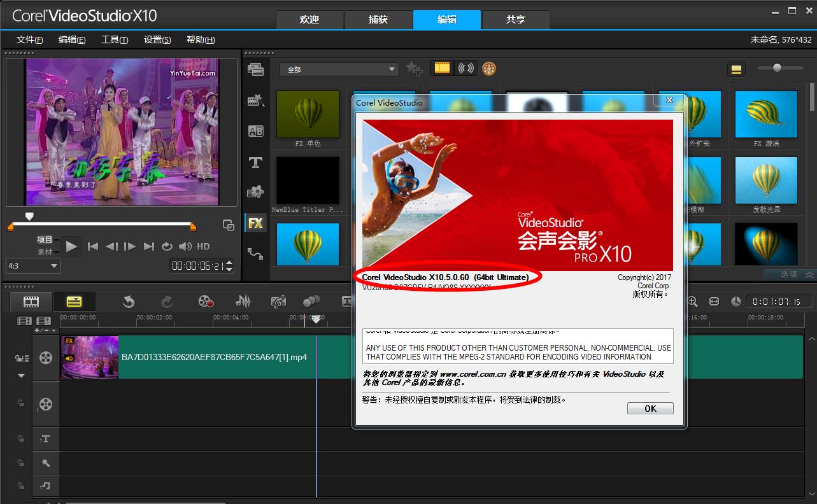
Task: Open the 编辑(E) menu
Action: (72, 39)
